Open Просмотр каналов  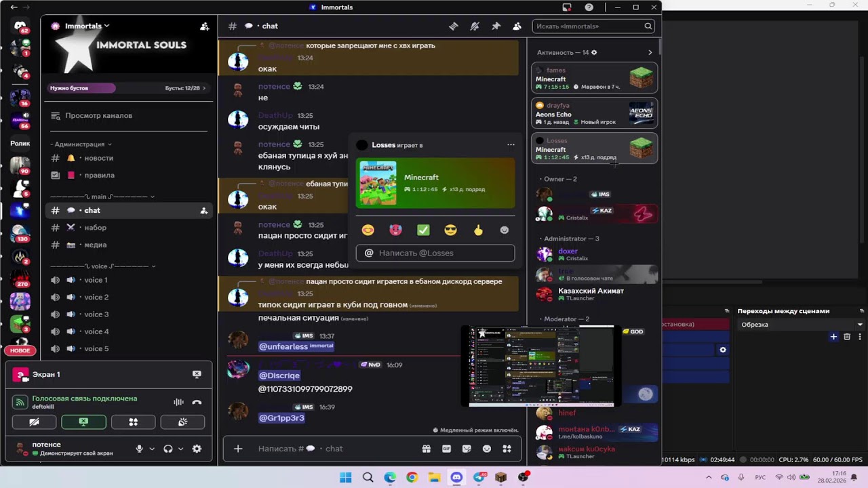point(129,116)
